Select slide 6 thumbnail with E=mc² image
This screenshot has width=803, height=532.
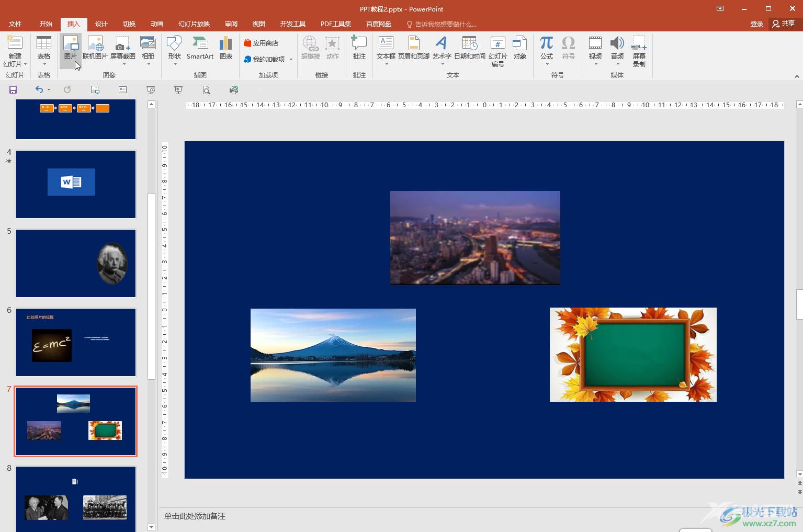75,342
